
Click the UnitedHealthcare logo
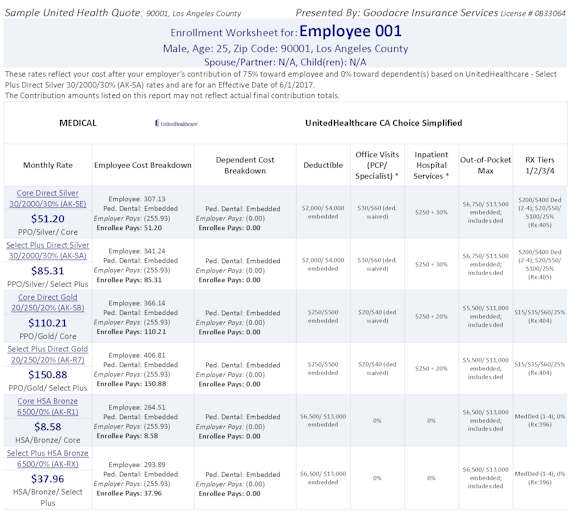coord(176,124)
